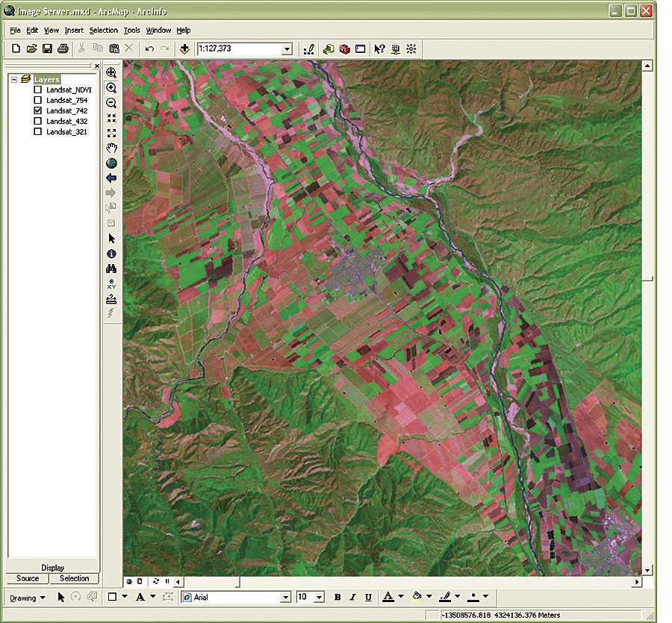Switch to Data View button
The image size is (672, 623).
[129, 581]
